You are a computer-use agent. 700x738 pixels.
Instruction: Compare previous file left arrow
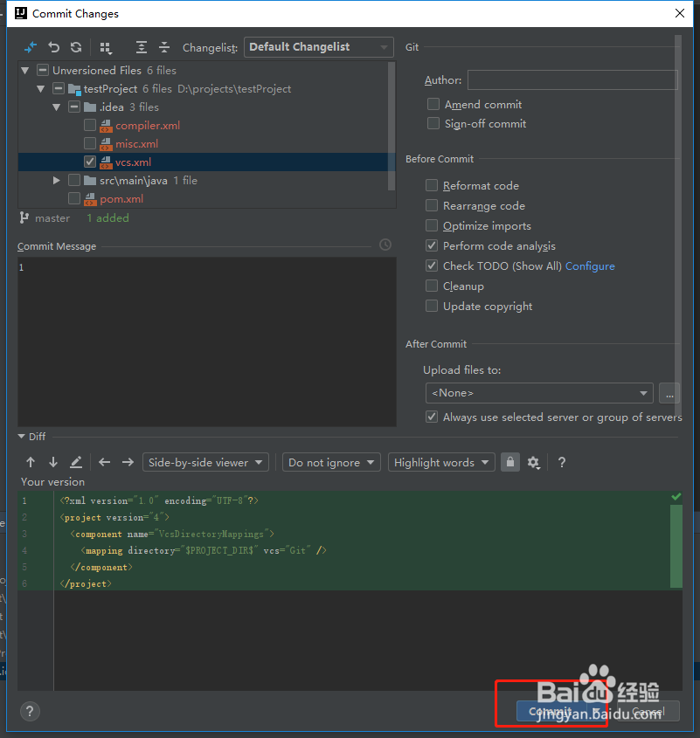pyautogui.click(x=105, y=462)
